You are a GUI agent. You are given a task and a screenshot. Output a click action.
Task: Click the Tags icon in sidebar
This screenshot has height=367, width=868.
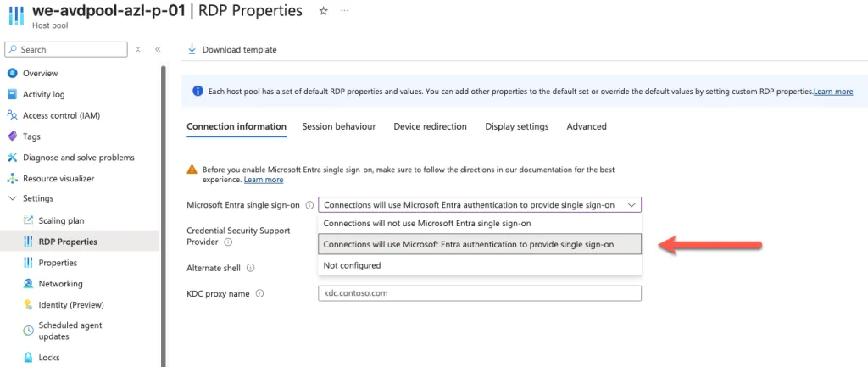12,136
